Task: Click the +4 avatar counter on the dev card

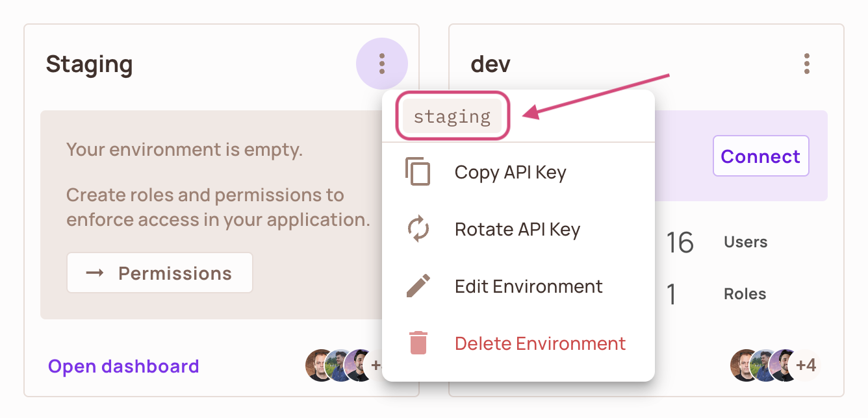Action: (806, 365)
